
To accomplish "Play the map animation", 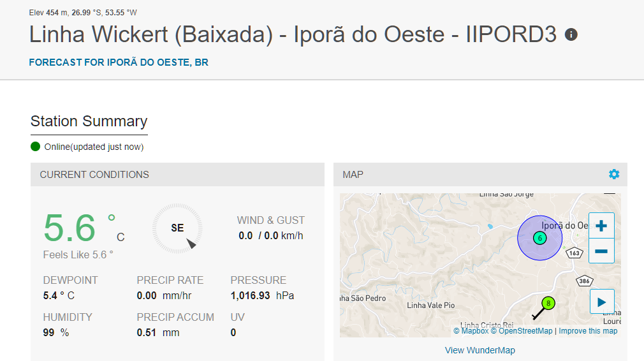I will (602, 302).
